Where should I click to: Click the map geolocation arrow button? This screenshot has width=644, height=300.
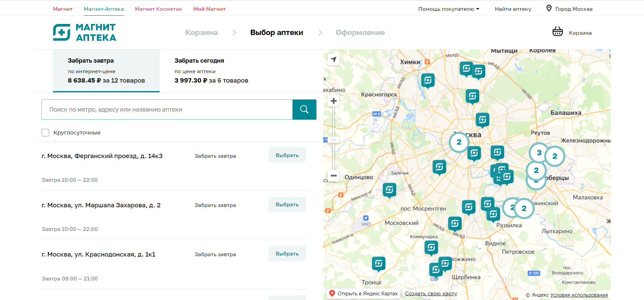(x=334, y=60)
